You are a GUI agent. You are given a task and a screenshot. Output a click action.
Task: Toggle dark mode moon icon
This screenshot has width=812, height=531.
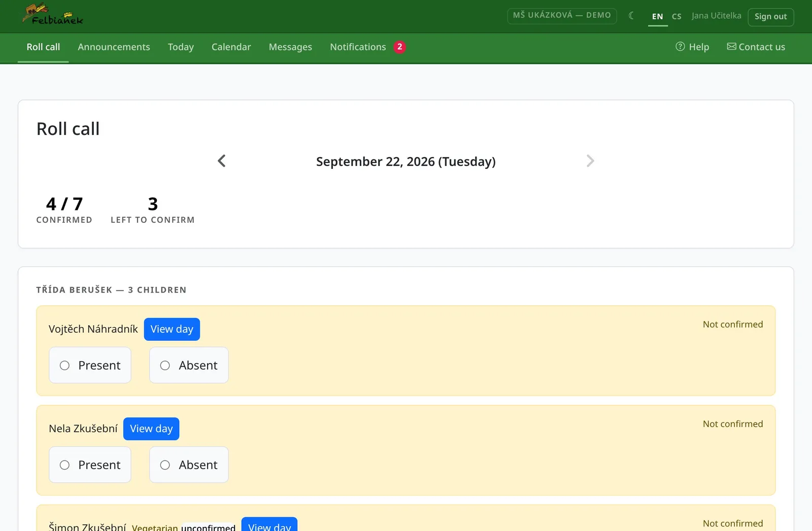[631, 16]
